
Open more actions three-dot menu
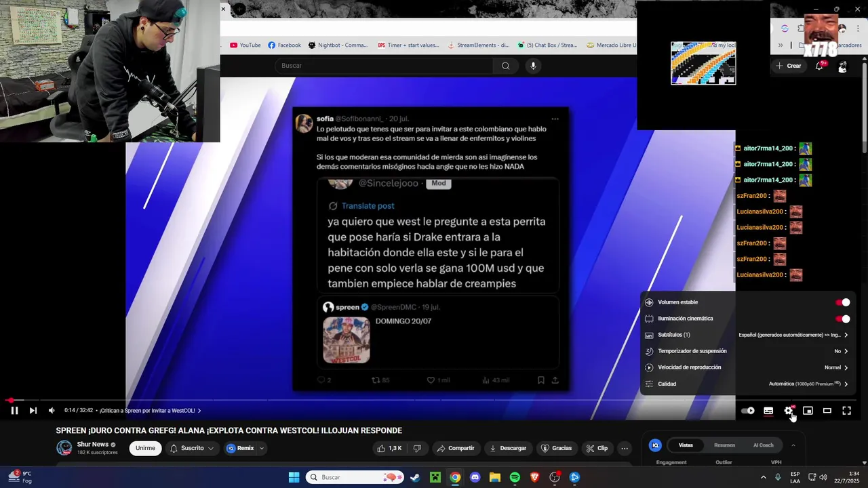(x=625, y=448)
